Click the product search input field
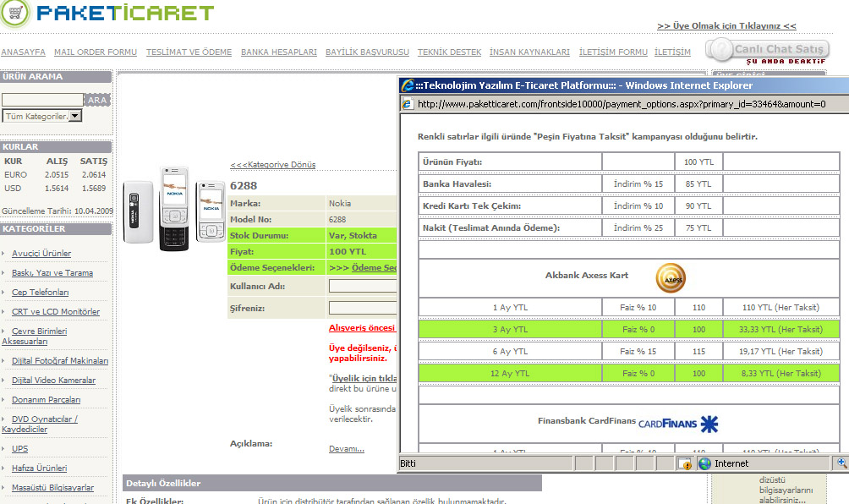 pos(43,100)
